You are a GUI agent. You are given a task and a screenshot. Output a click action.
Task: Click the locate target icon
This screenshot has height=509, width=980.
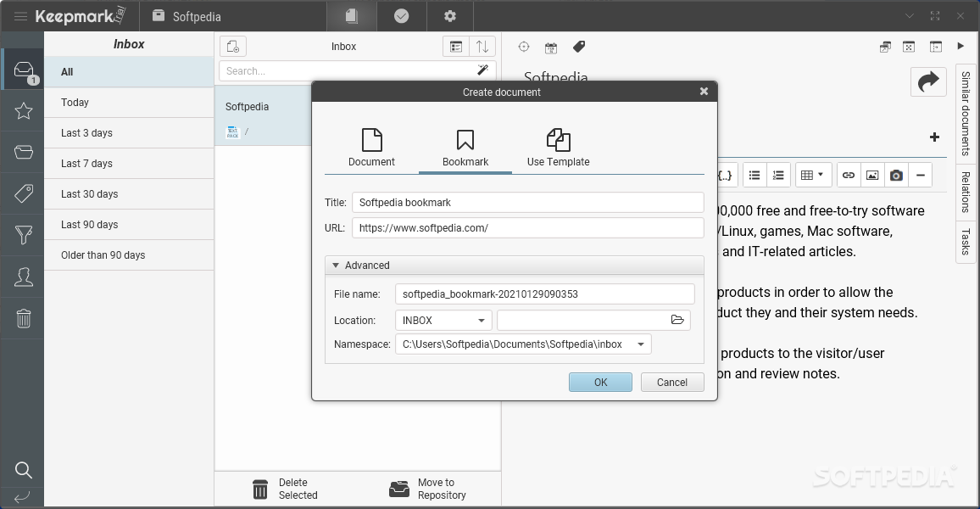click(x=524, y=47)
